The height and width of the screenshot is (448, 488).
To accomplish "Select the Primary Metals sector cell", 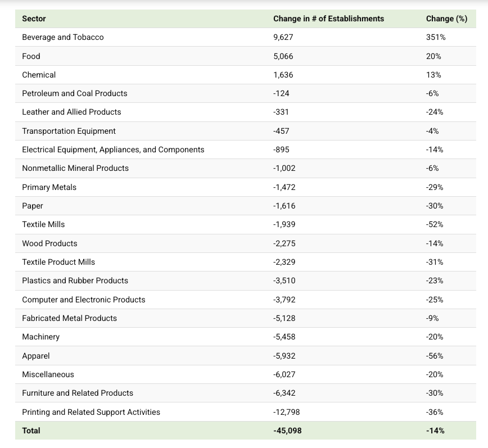I will click(49, 187).
